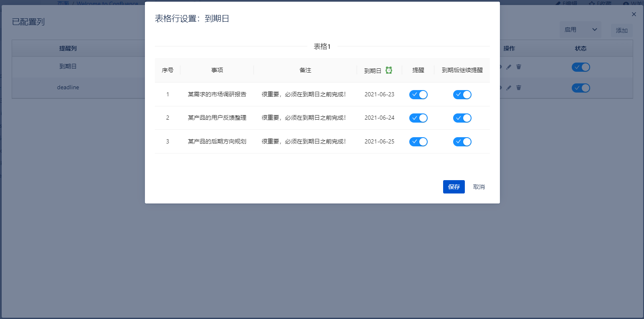Toggle 到期后继续提醒 for the 2021-06-23 row
Image resolution: width=644 pixels, height=319 pixels.
[462, 95]
